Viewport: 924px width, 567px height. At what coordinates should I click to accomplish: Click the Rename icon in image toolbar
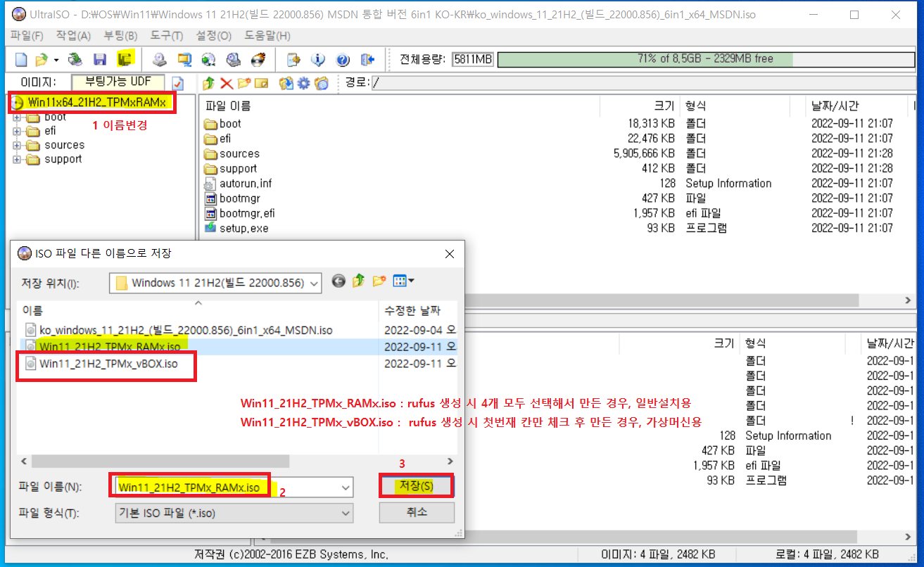click(x=261, y=83)
